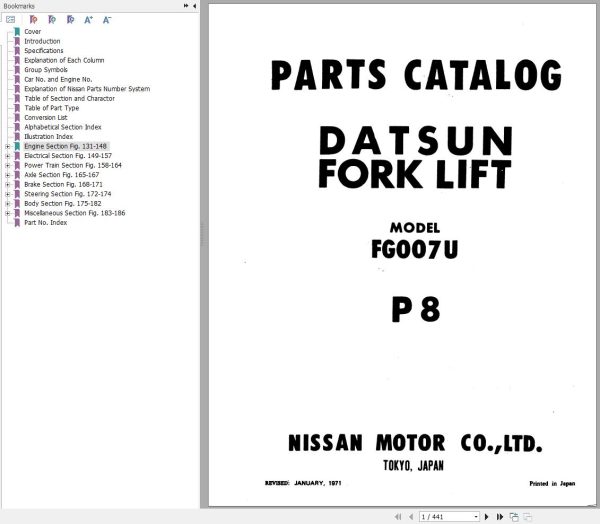Viewport: 600px width, 524px height.
Task: Open Power Train Section Fig. 158-164 bookmark
Action: pos(73,165)
